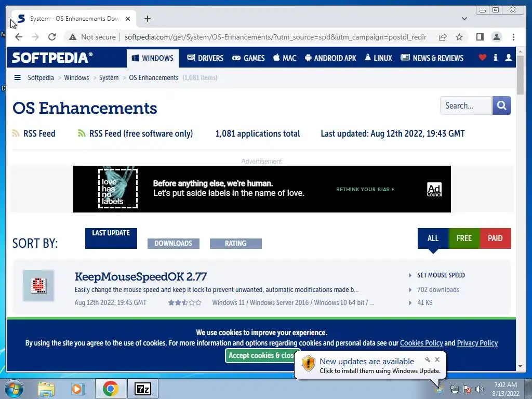Switch to the Mac category
The image size is (532, 399).
[x=285, y=58]
